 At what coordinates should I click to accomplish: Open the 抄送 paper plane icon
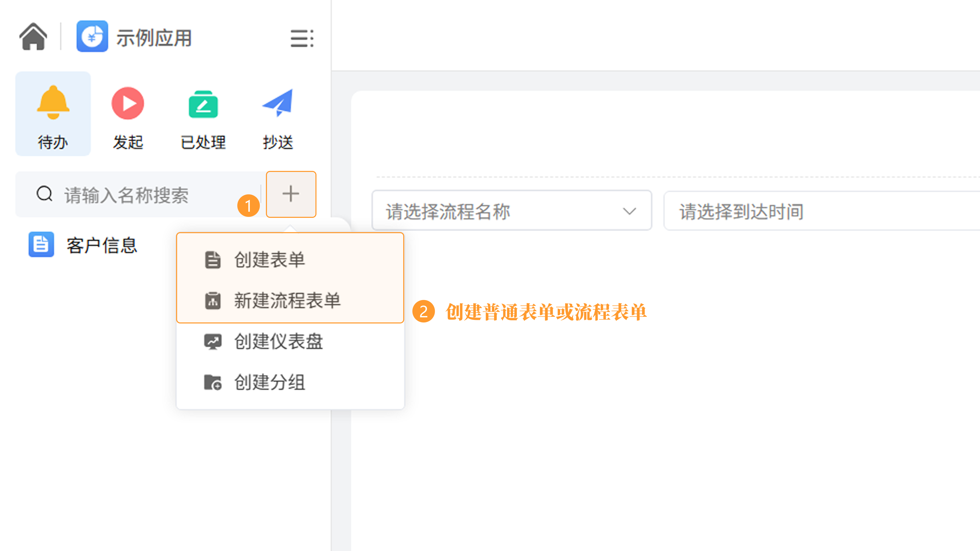click(x=278, y=103)
